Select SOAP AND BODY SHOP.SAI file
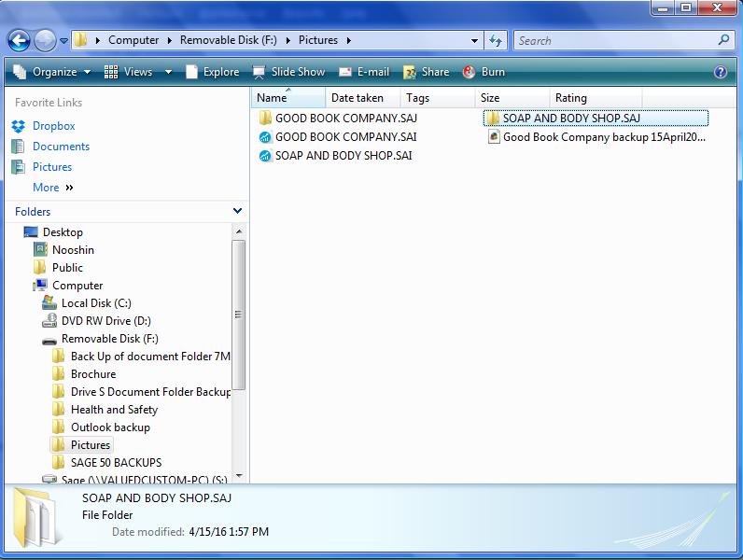Screen dimensions: 743x560 click(335, 156)
